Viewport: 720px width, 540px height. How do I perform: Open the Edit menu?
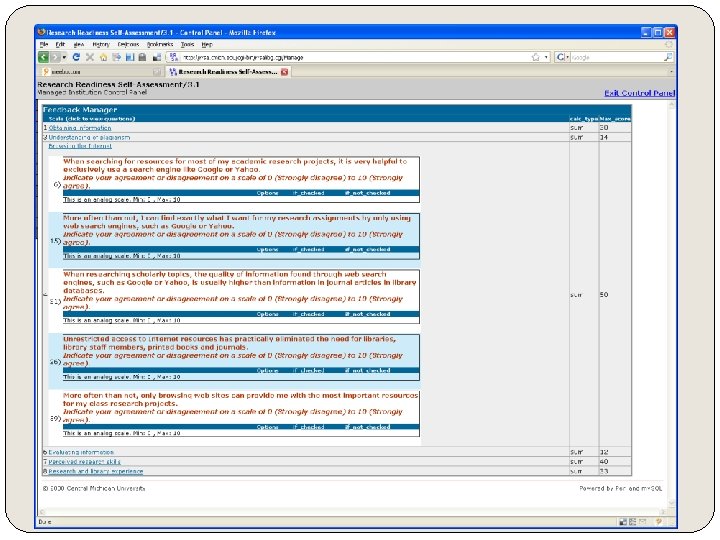60,45
